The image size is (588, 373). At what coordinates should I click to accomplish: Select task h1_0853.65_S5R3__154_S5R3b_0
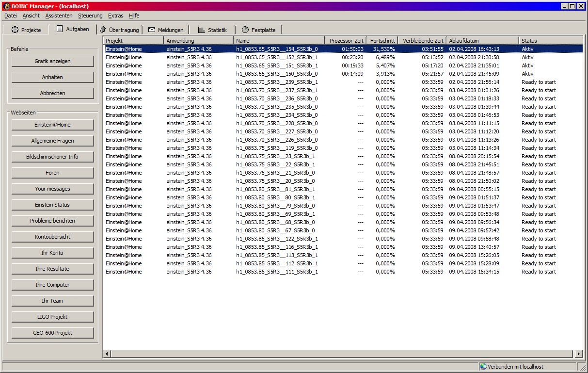coord(343,49)
